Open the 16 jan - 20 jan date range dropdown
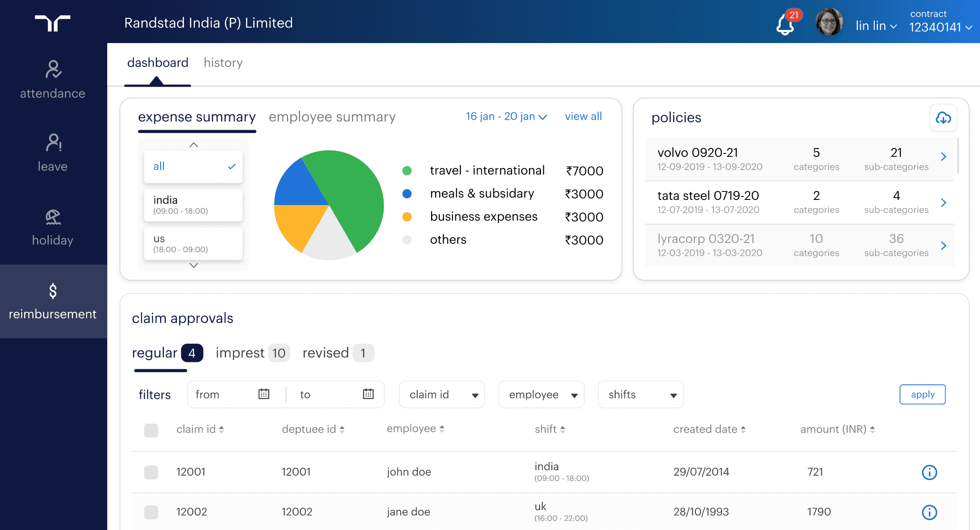This screenshot has height=530, width=980. (506, 117)
